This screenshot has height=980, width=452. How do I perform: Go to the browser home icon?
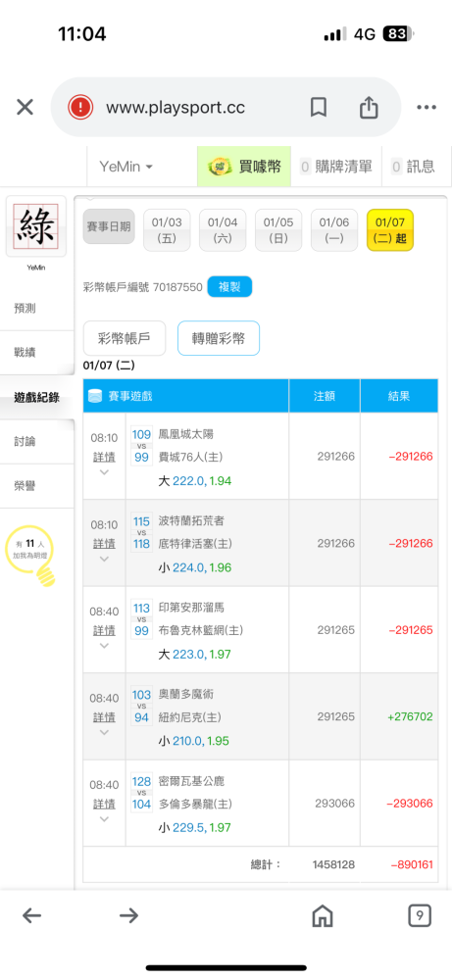[x=322, y=916]
